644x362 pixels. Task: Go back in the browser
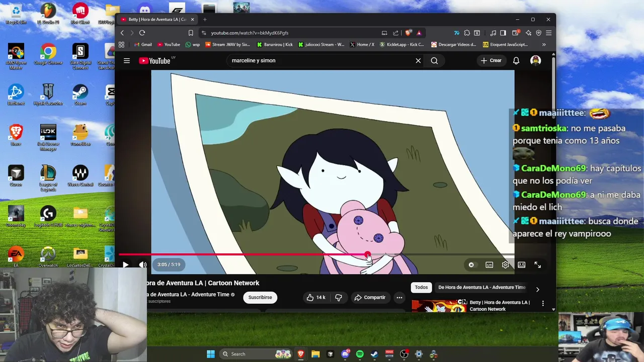tap(122, 33)
